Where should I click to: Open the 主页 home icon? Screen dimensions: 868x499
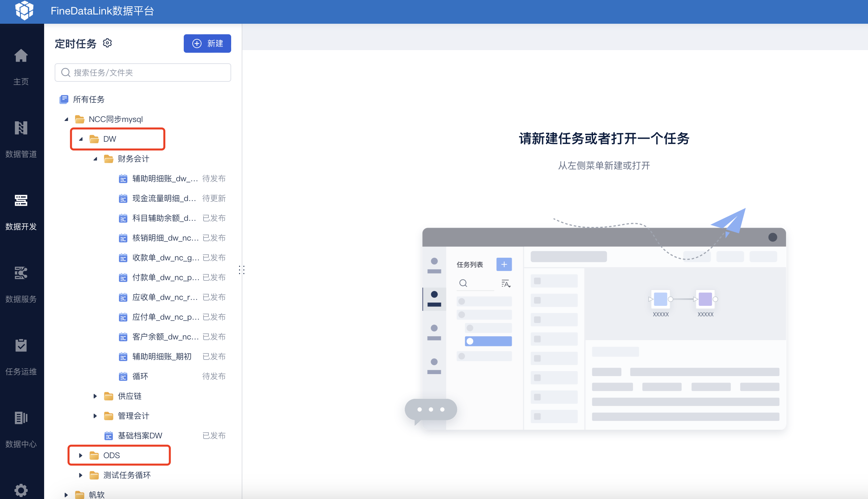click(x=21, y=56)
